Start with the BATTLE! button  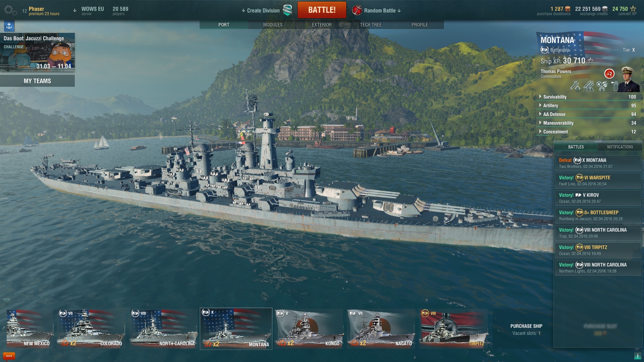pos(322,10)
